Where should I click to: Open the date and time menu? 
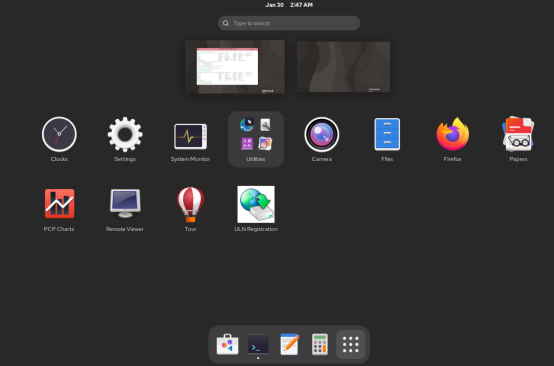tap(289, 5)
